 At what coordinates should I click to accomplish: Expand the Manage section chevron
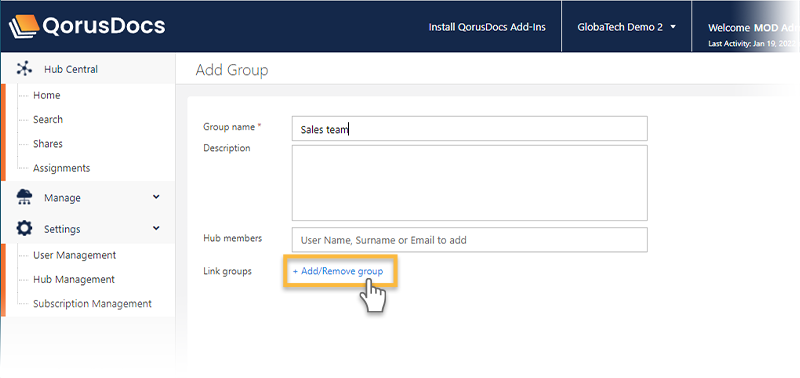156,197
